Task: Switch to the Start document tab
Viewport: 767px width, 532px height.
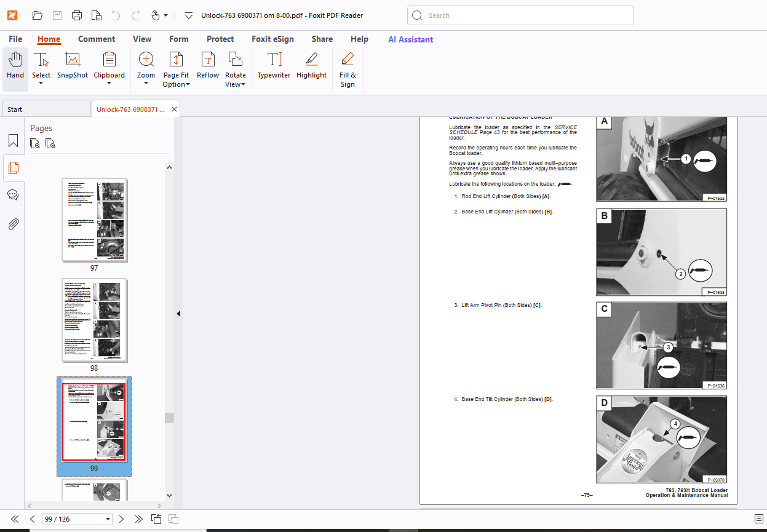Action: [46, 109]
